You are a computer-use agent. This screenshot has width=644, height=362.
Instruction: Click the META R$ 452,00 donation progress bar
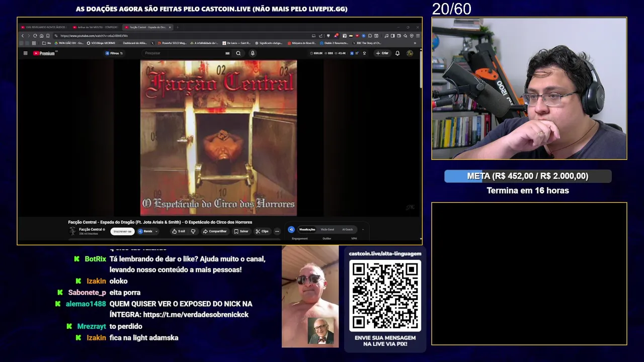coord(528,176)
